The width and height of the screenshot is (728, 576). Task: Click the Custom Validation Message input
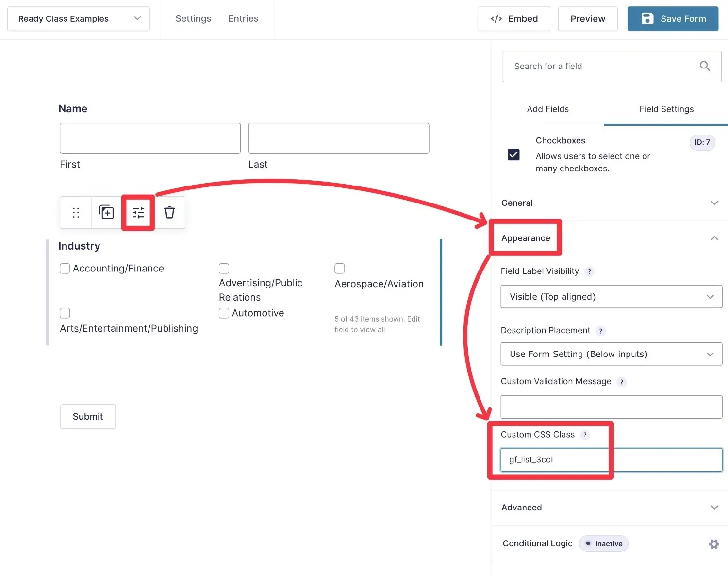click(611, 407)
